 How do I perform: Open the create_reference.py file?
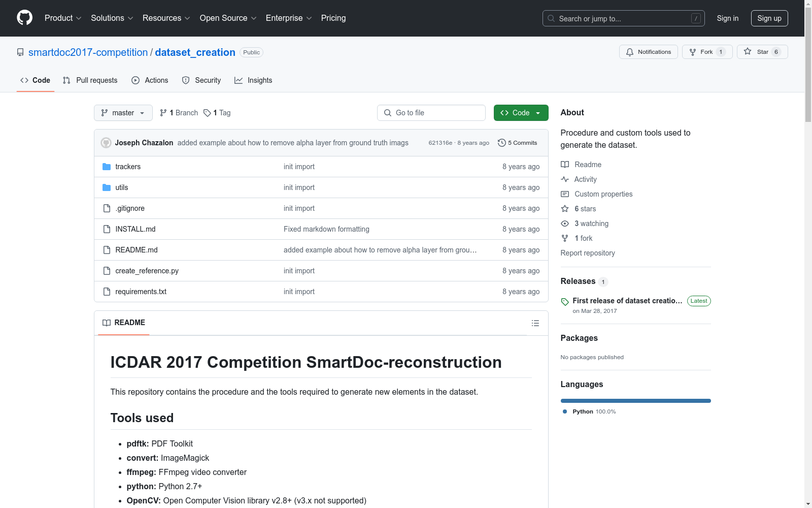click(x=147, y=271)
